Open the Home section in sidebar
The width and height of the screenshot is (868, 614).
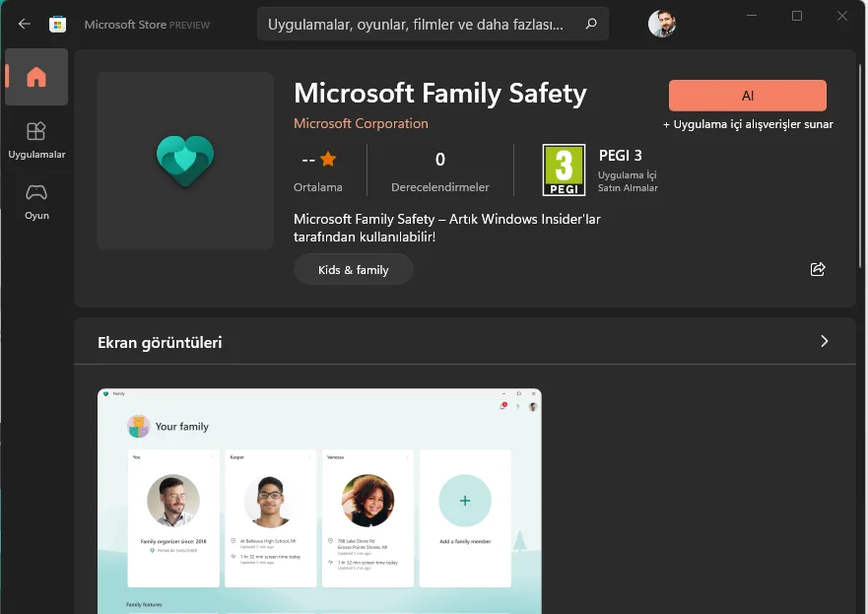[36, 77]
